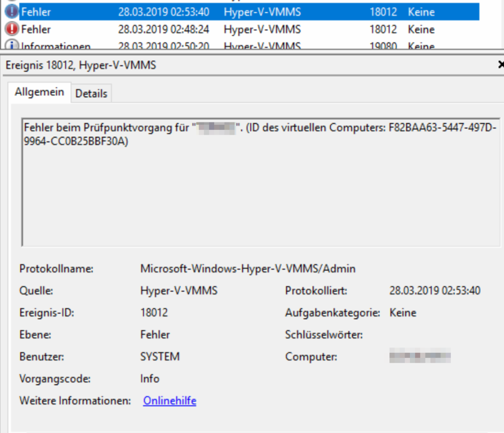Click the pane header 'Ereignis 18012, Hyper-V-VMMS'
Viewport: 504px width, 433px height.
click(80, 65)
